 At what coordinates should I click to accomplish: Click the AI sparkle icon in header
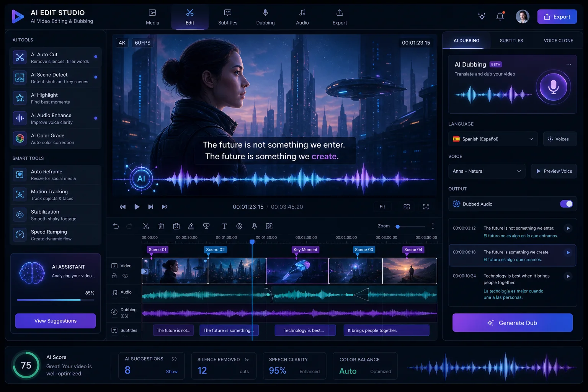[x=482, y=16]
